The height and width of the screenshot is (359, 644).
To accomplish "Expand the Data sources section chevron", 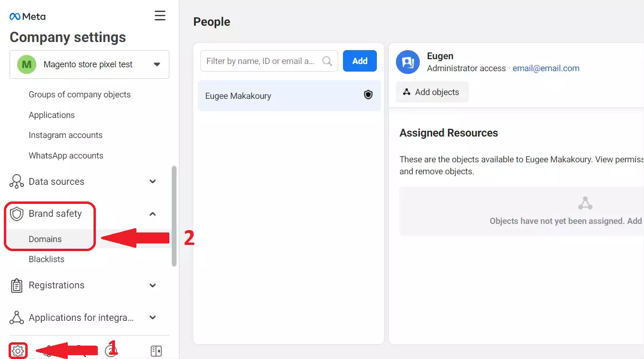I will pos(153,181).
